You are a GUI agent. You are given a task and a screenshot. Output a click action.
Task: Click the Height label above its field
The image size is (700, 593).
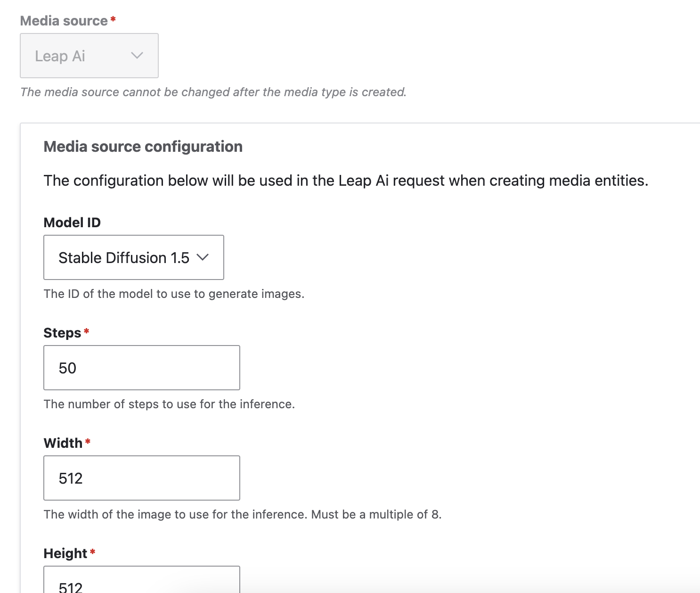(65, 553)
